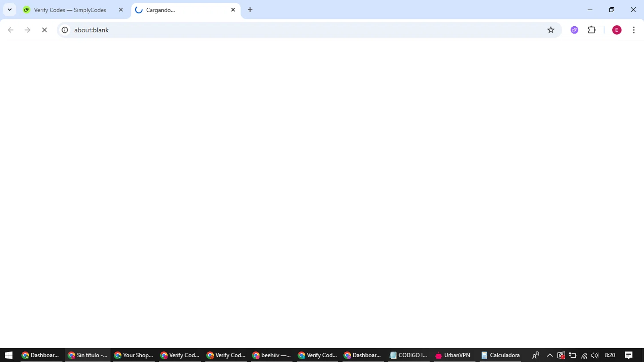
Task: Open the purple extension icon
Action: pos(574,30)
